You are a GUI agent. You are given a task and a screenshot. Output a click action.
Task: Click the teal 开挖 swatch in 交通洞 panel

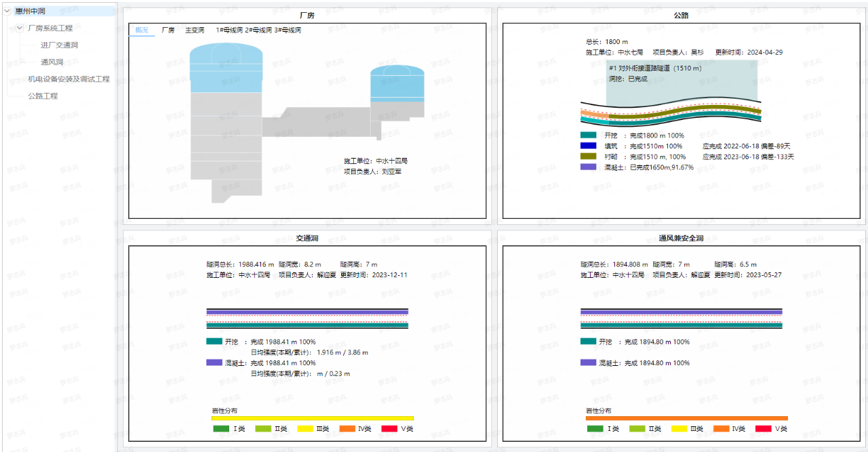(214, 342)
